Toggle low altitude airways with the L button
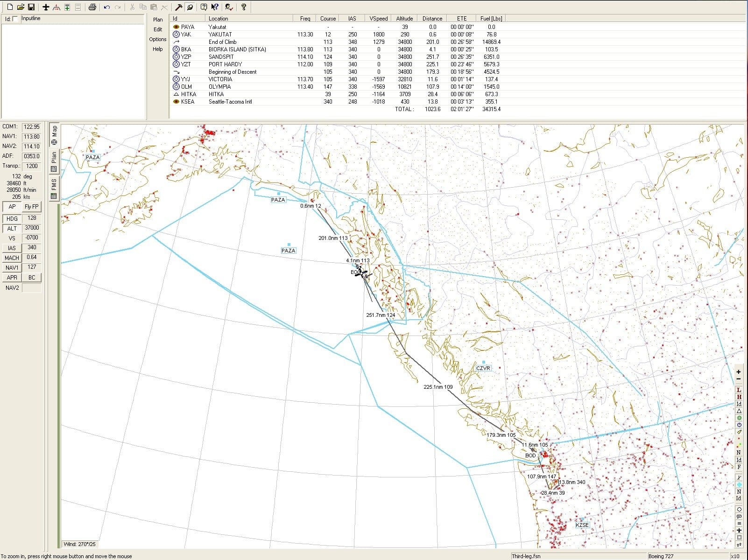Viewport: 748px width, 560px height. (738, 389)
